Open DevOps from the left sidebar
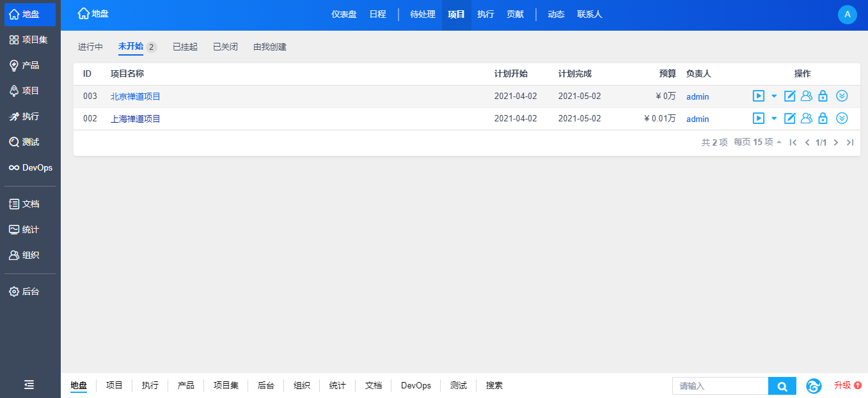 coord(30,167)
